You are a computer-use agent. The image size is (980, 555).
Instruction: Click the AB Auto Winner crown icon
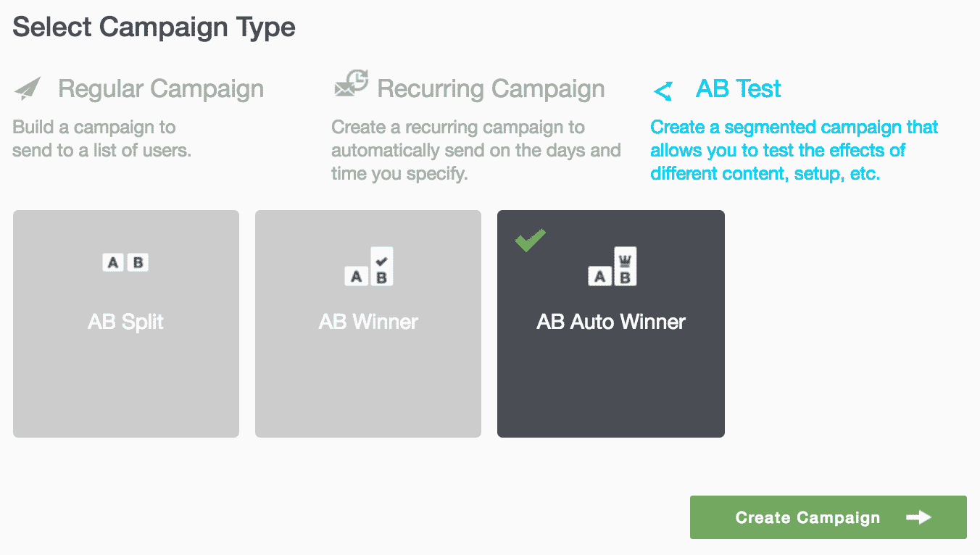(612, 267)
